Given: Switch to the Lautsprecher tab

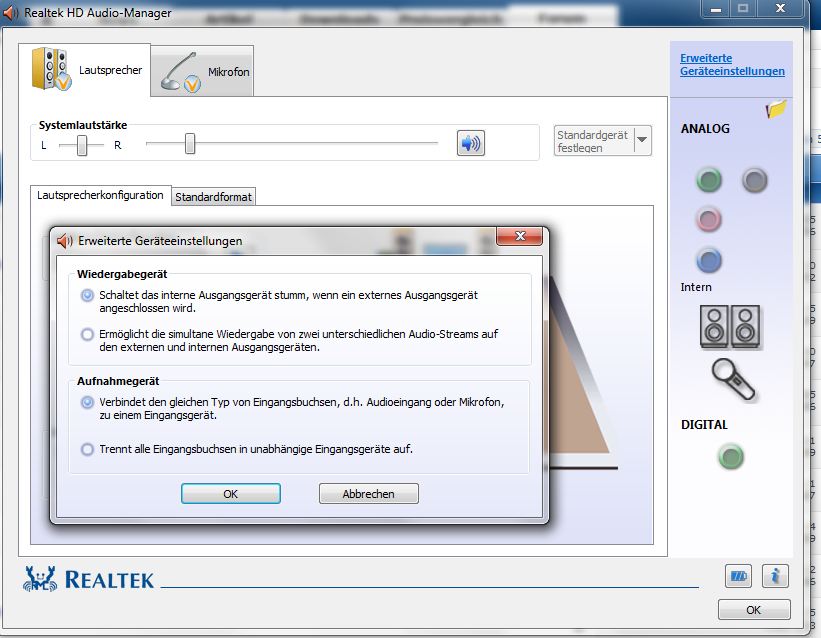Looking at the screenshot, I should [x=85, y=70].
